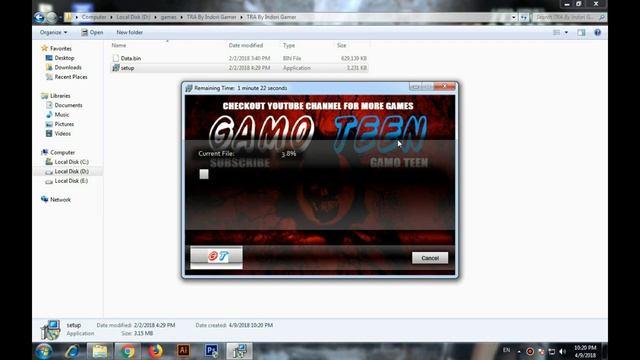640x360 pixels.
Task: Sort by Date modified column
Action: [x=246, y=45]
